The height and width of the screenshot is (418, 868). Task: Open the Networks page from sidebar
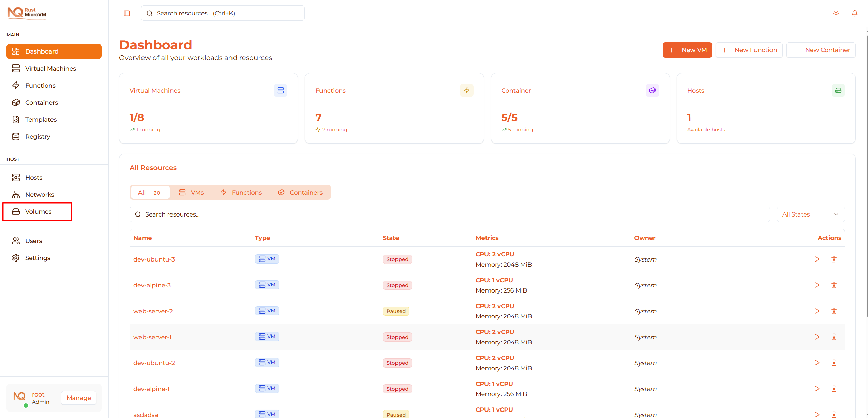[40, 194]
